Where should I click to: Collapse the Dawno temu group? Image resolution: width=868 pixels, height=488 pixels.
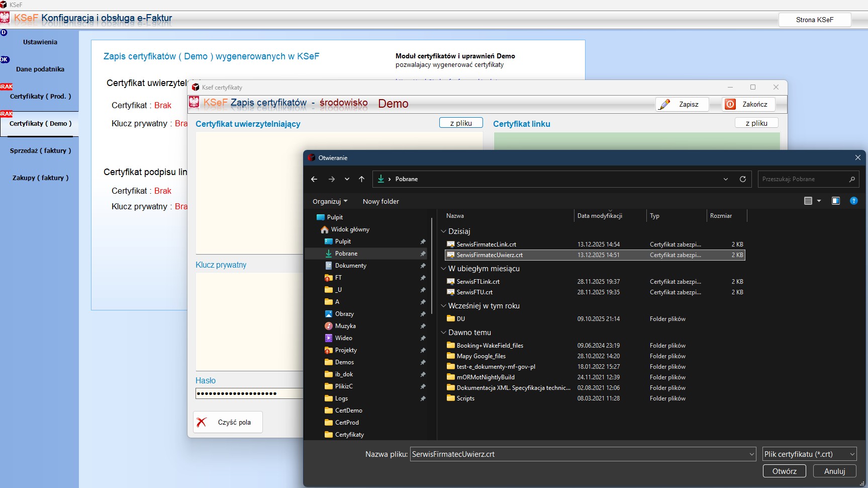443,333
